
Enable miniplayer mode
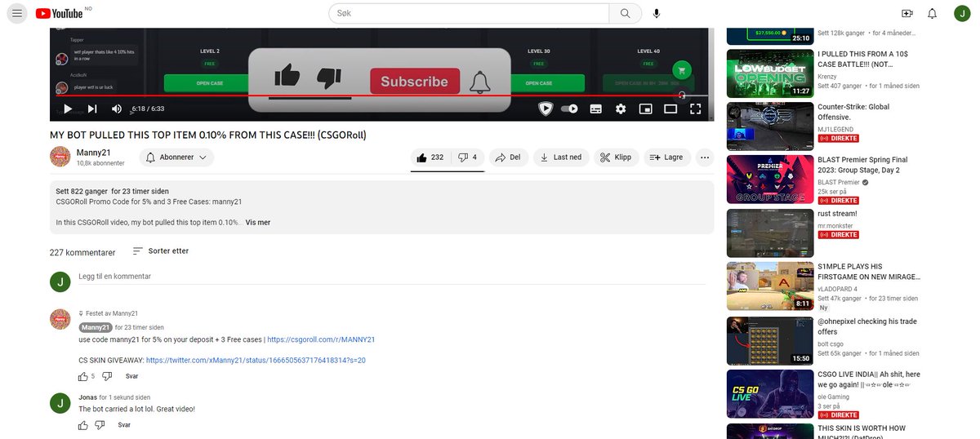(645, 109)
